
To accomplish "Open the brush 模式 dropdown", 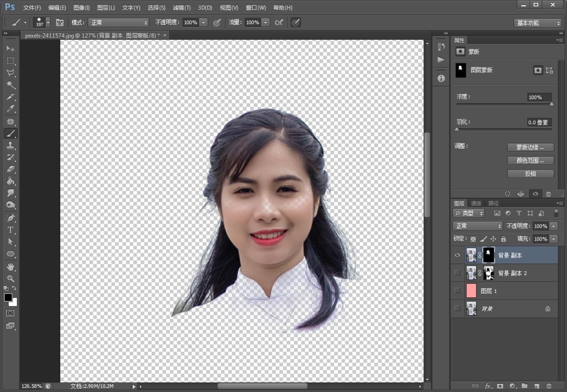I will 118,22.
